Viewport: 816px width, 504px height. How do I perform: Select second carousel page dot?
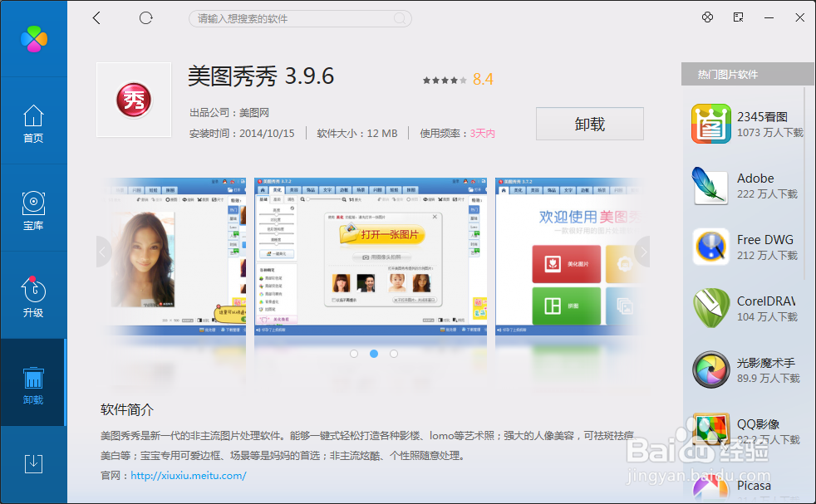pos(374,354)
